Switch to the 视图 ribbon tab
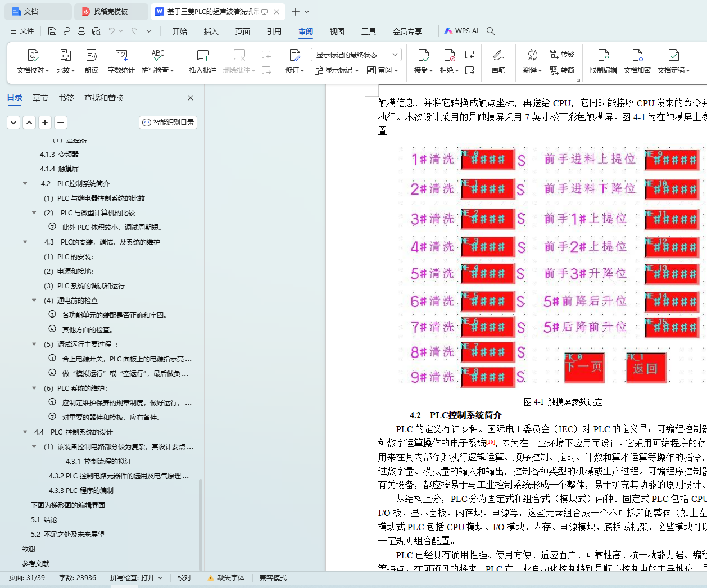 point(337,31)
